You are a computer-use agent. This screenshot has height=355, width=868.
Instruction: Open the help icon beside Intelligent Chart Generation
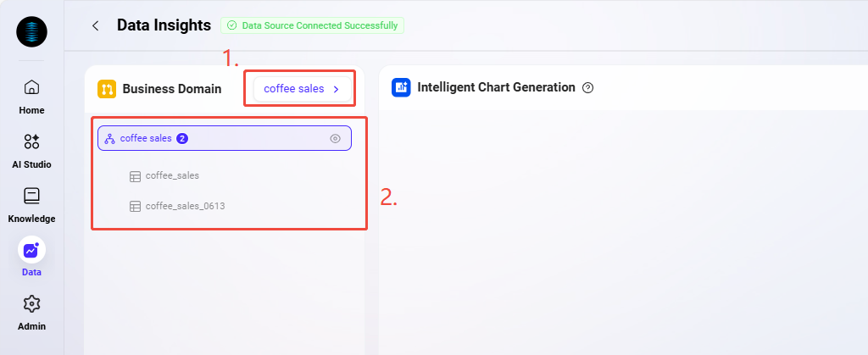click(588, 88)
